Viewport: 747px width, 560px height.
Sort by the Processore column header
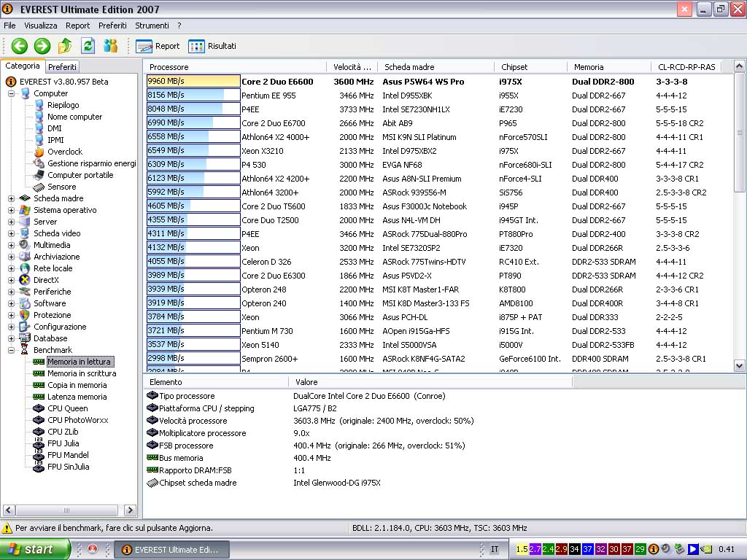236,67
